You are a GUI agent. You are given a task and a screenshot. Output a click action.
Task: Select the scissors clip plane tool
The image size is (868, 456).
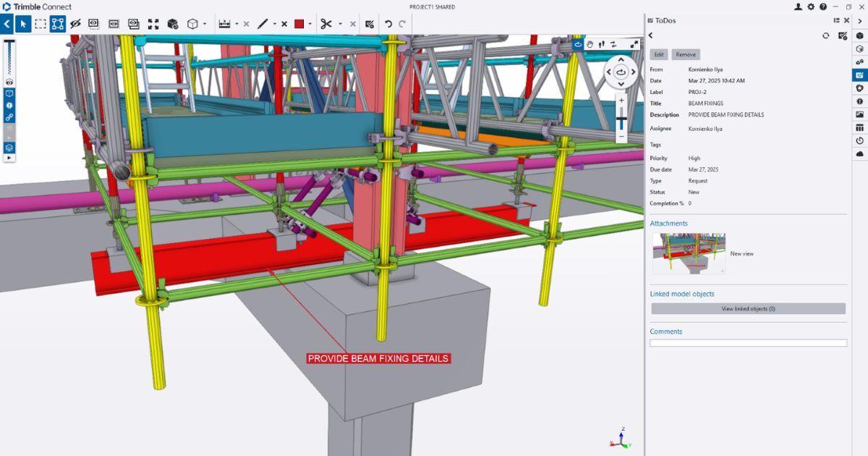point(326,23)
